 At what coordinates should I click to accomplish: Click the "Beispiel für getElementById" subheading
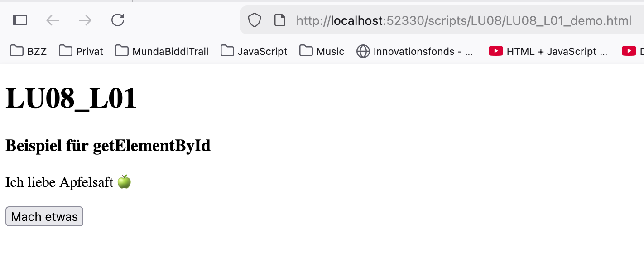click(x=108, y=146)
